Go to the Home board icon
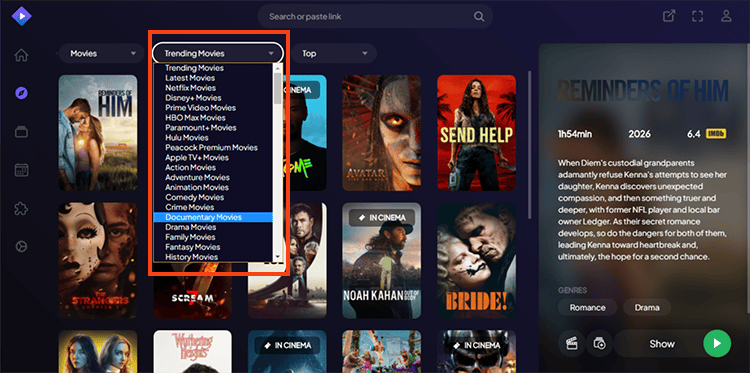 tap(21, 55)
